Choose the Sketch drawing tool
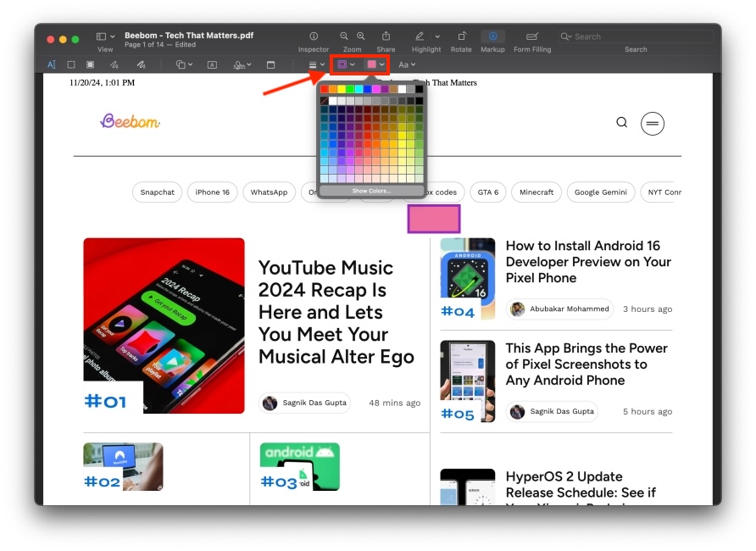756x551 pixels. [114, 64]
